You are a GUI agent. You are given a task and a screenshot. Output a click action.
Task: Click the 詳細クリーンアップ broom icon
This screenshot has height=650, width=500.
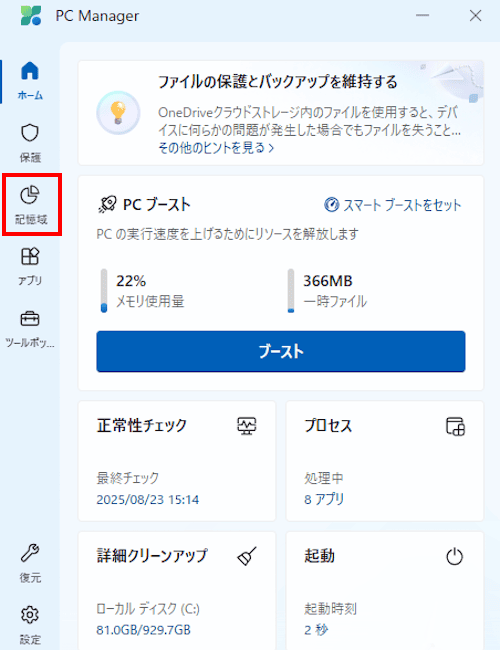point(247,556)
